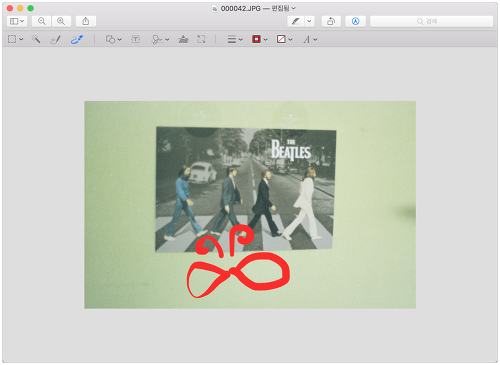Click the Beatles poster in the photo
The image size is (500, 365).
coord(246,189)
